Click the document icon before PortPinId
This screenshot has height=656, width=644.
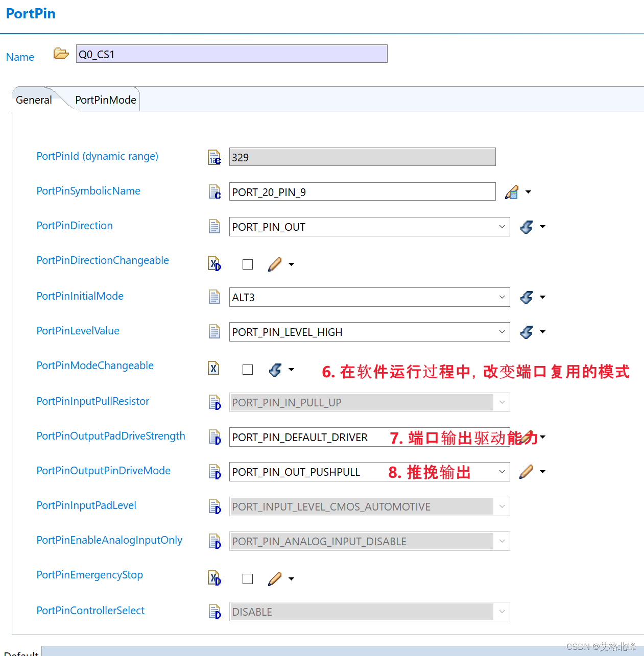click(x=214, y=157)
